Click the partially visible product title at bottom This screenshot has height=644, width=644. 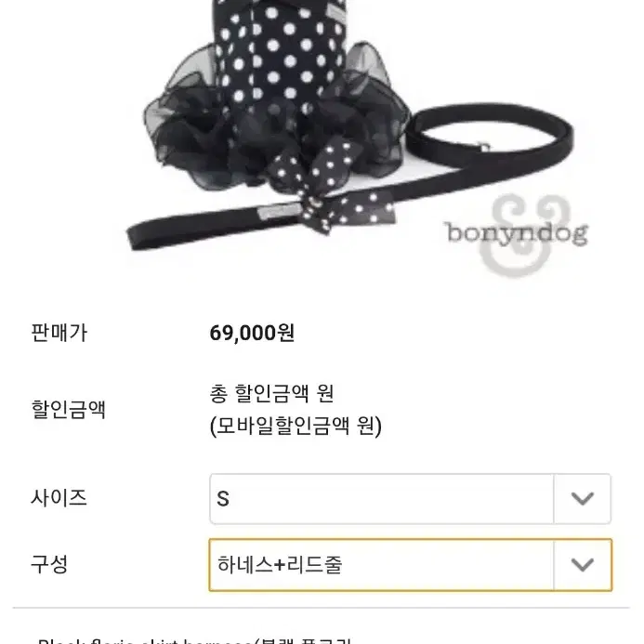(194, 640)
